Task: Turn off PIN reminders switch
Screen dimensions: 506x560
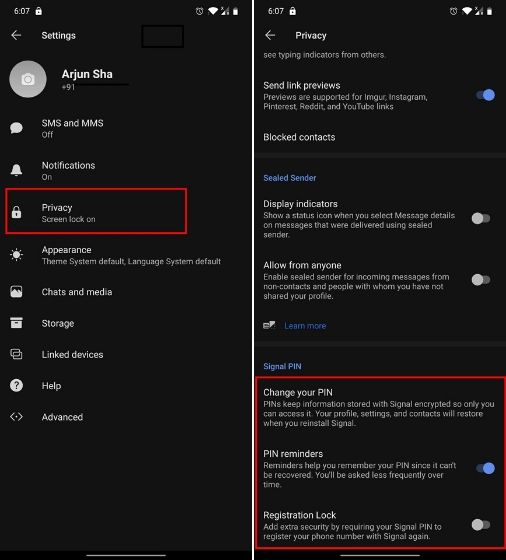Action: (486, 468)
